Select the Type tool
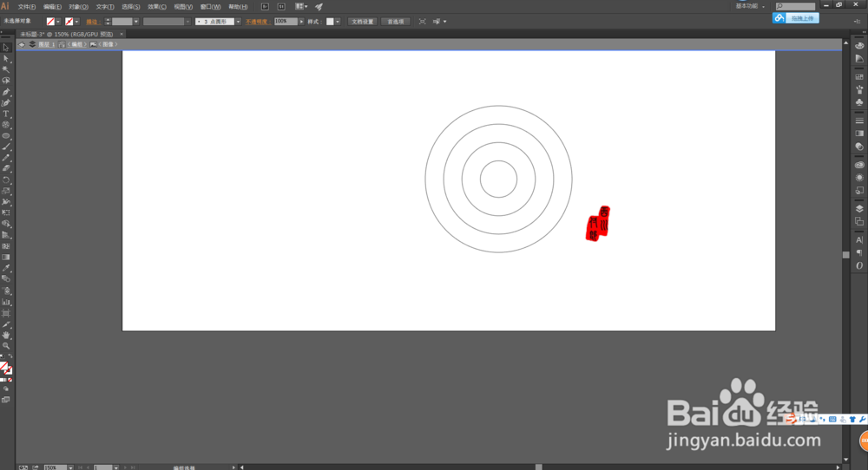Screen dimensions: 868x470 point(6,114)
